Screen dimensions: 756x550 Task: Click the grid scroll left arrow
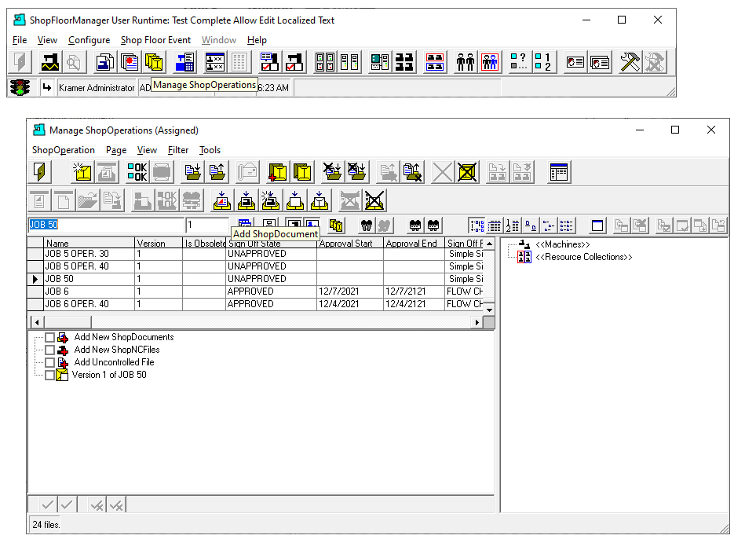37,322
